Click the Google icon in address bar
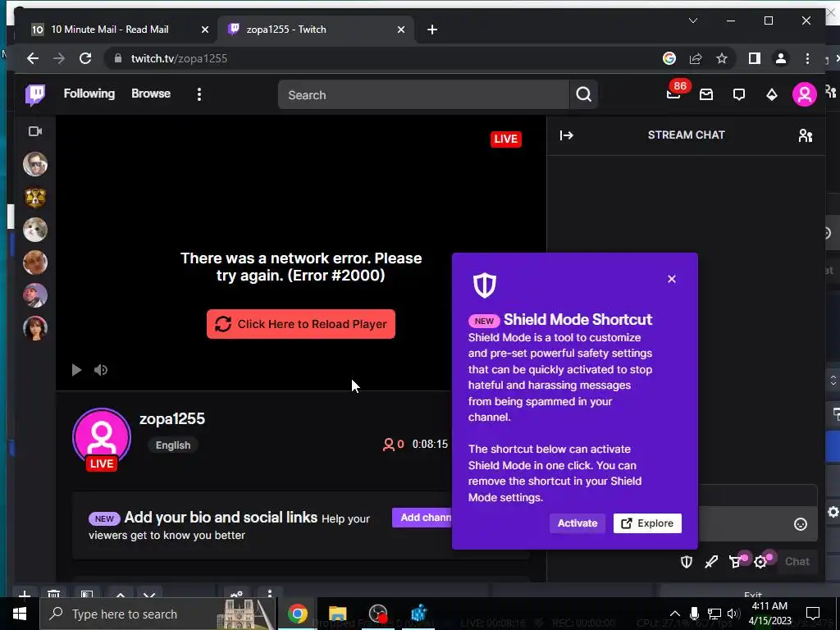 click(669, 58)
